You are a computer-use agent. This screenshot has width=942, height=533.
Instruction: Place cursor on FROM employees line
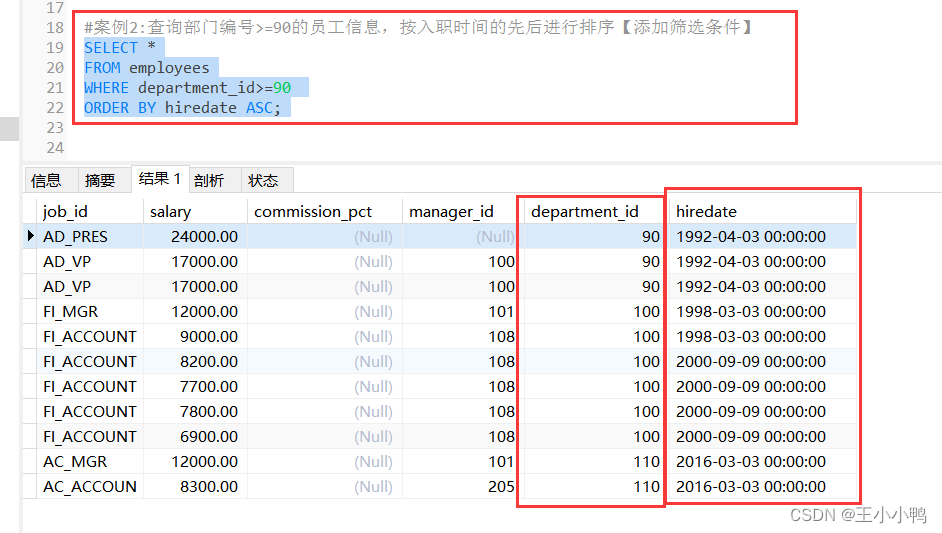click(x=147, y=68)
